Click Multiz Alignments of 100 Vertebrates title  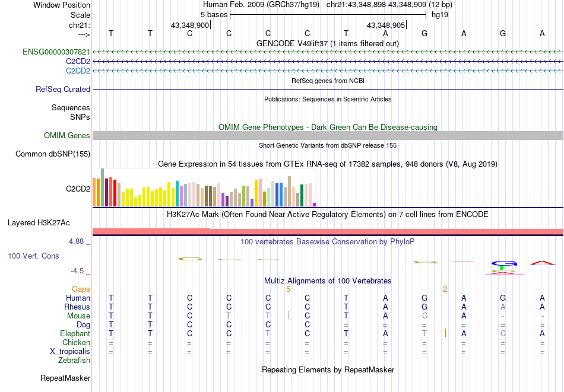328,281
